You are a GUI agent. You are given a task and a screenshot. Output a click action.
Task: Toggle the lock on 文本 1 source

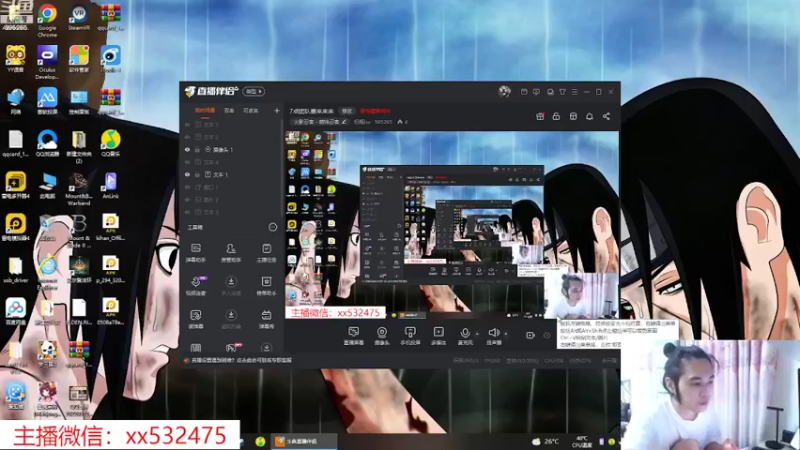pos(197,174)
